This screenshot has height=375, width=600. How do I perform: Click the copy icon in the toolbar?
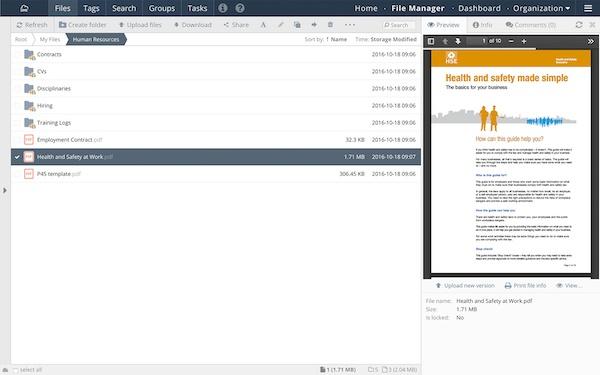tap(297, 25)
